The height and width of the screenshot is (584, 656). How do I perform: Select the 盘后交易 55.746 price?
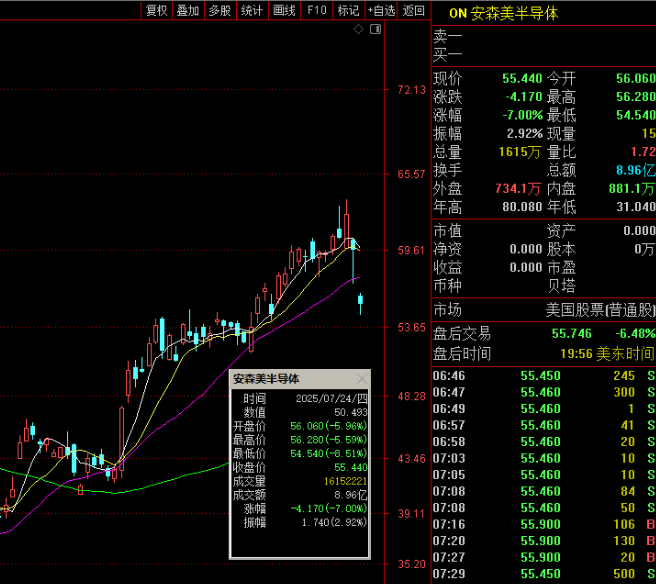(x=571, y=333)
